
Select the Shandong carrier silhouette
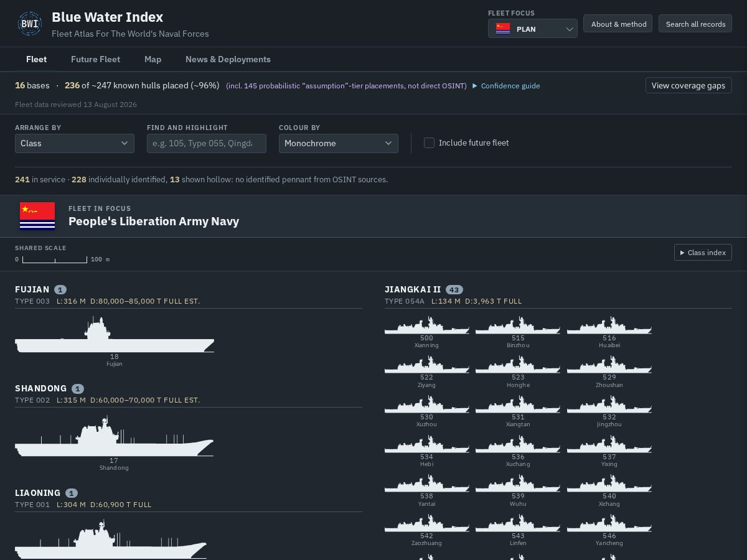(x=115, y=436)
